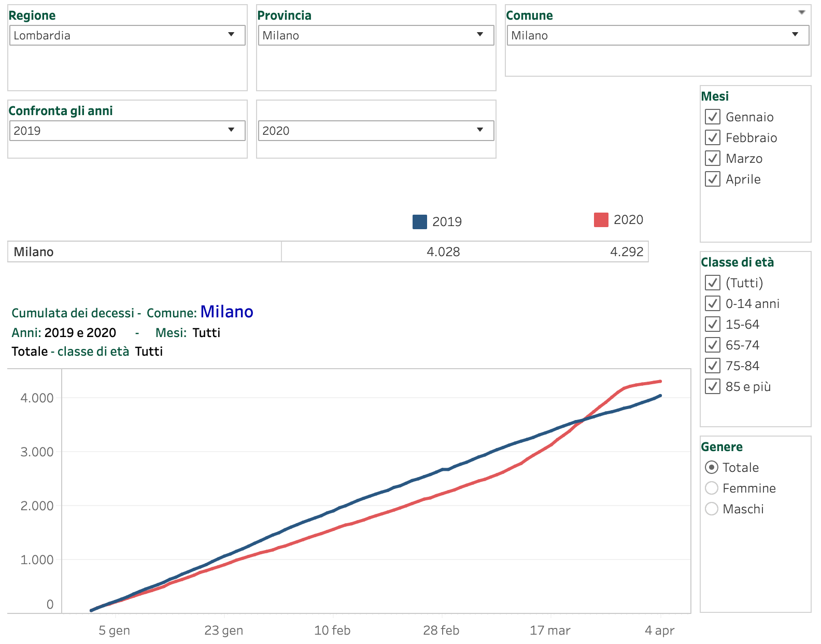Click the end of the blue 2019 line

point(660,396)
